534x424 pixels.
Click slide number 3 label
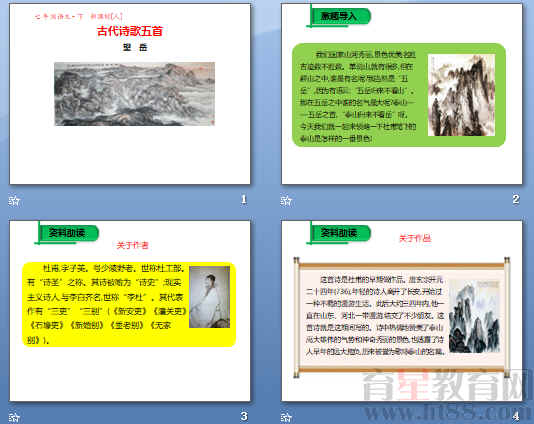click(244, 416)
